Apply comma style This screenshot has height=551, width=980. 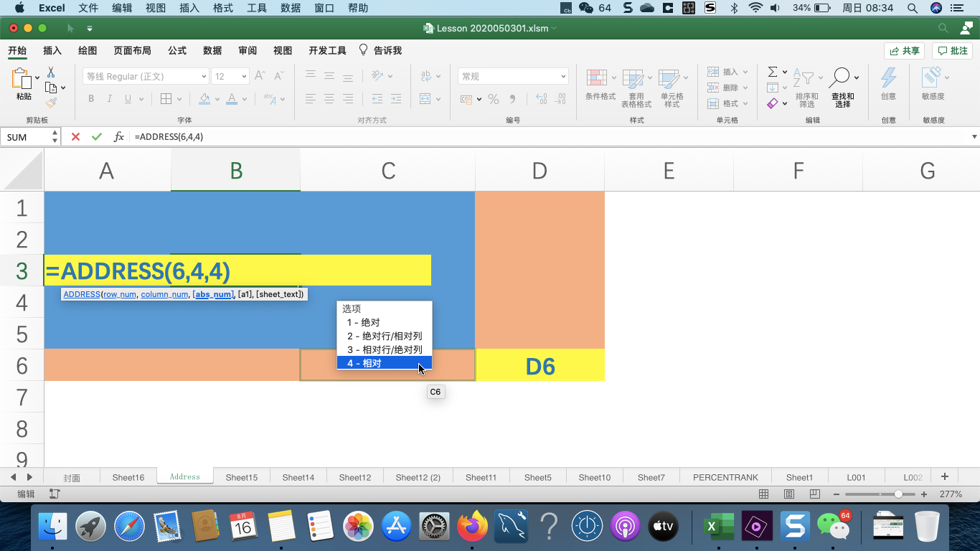coord(512,99)
